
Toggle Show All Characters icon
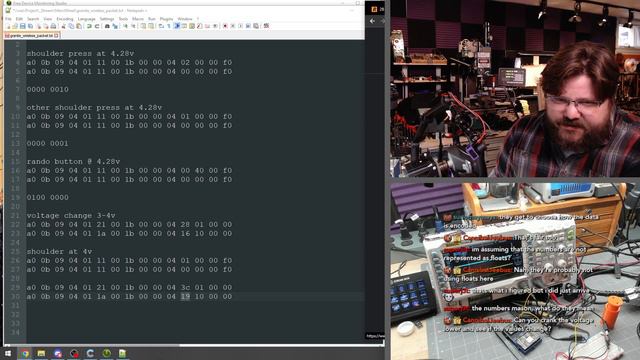pyautogui.click(x=169, y=26)
